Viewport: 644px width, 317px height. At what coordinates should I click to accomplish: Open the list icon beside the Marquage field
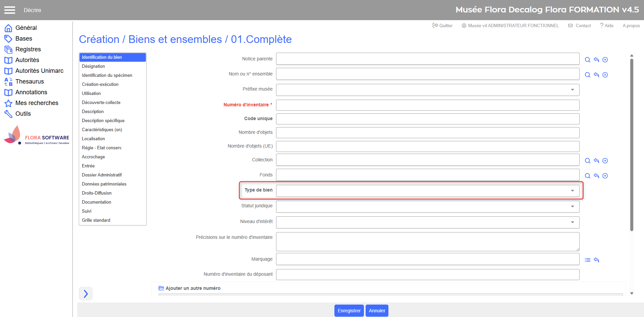pyautogui.click(x=587, y=260)
